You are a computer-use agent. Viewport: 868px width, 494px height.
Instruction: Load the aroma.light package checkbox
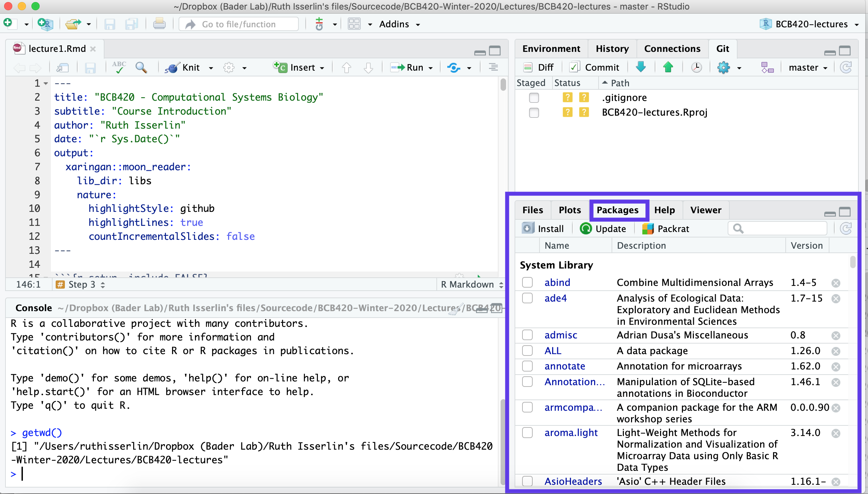(x=527, y=433)
